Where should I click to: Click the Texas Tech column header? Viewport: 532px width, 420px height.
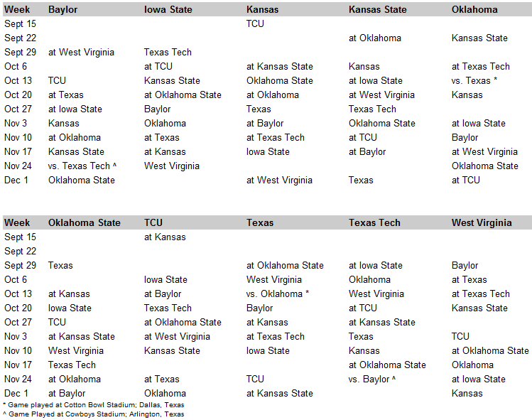(x=374, y=222)
